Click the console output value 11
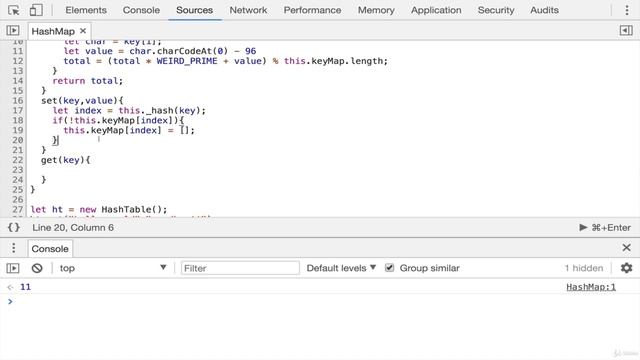The image size is (640, 360). click(26, 287)
